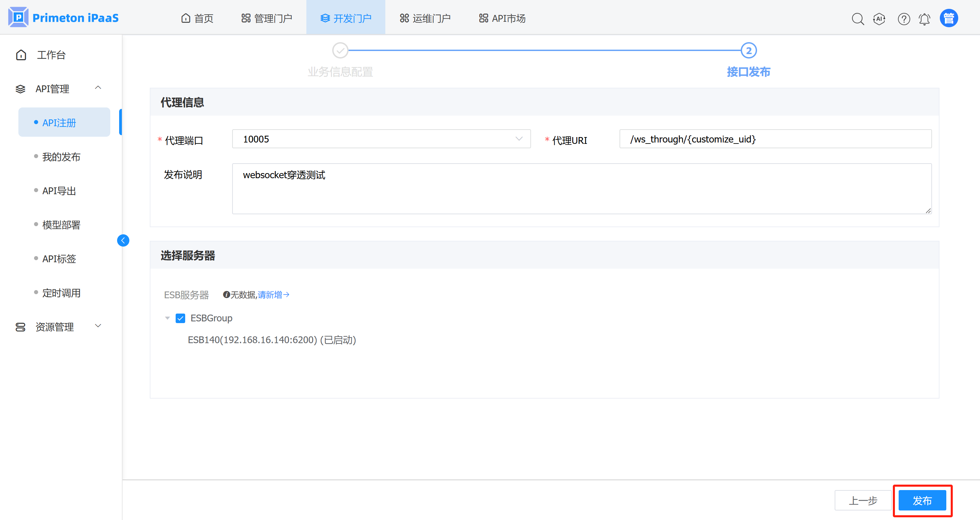Click the search magnifier icon
The height and width of the screenshot is (520, 980).
[857, 19]
